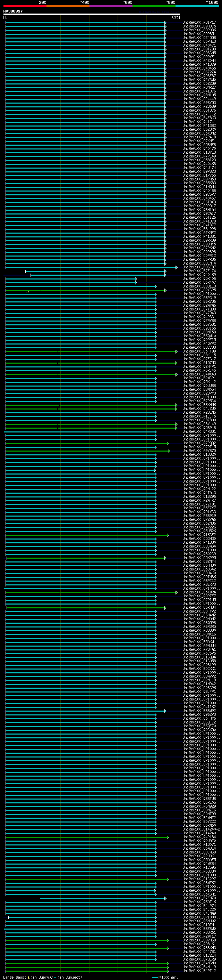Click subject label UniRef100_A9SGN5
This screenshot has height=980, width=222.
coord(199,53)
